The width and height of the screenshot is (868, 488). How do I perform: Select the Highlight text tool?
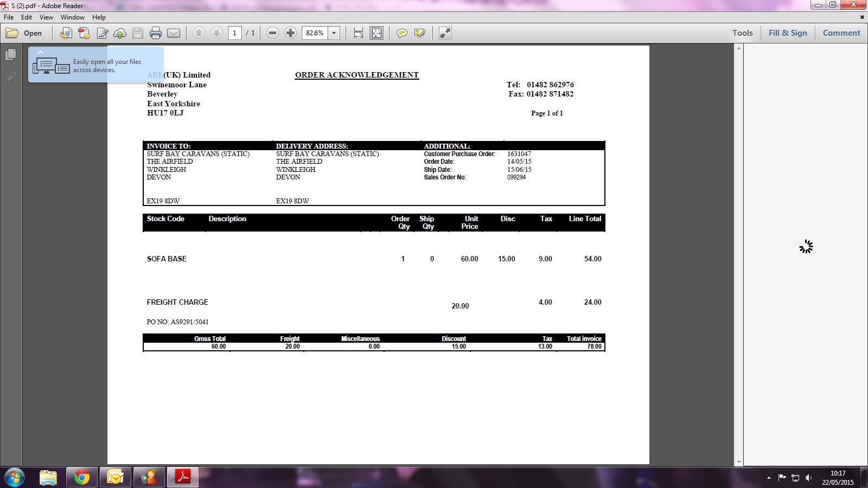point(419,33)
